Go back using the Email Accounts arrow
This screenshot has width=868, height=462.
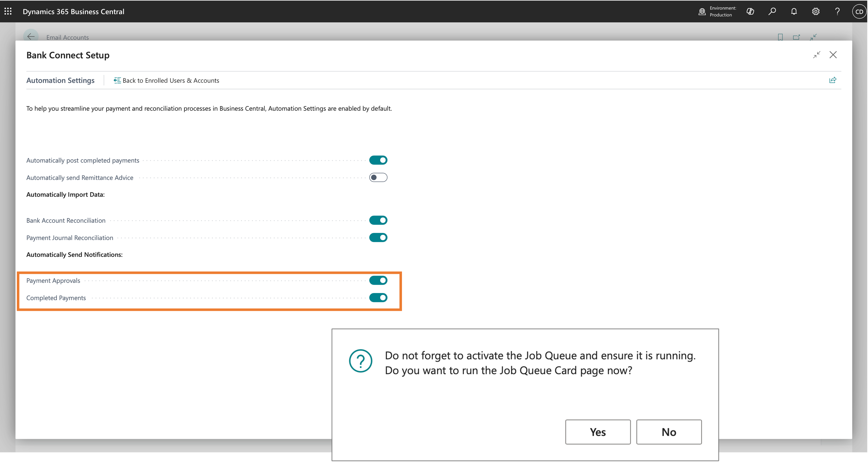pos(31,36)
